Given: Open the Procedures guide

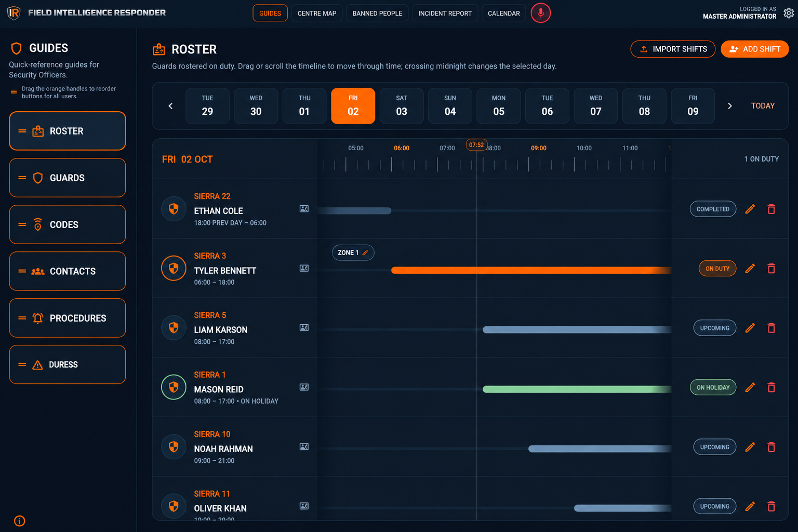Looking at the screenshot, I should tap(68, 318).
